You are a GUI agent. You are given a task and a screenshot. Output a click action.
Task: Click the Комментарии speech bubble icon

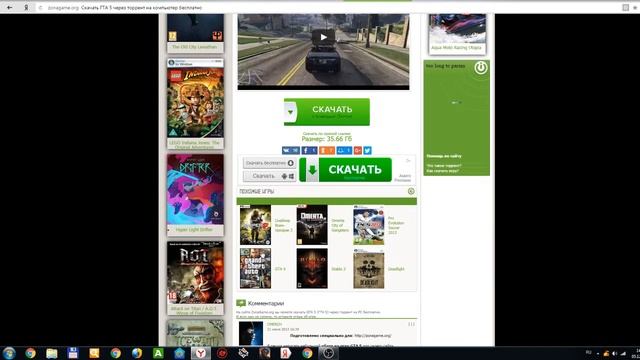[241, 303]
